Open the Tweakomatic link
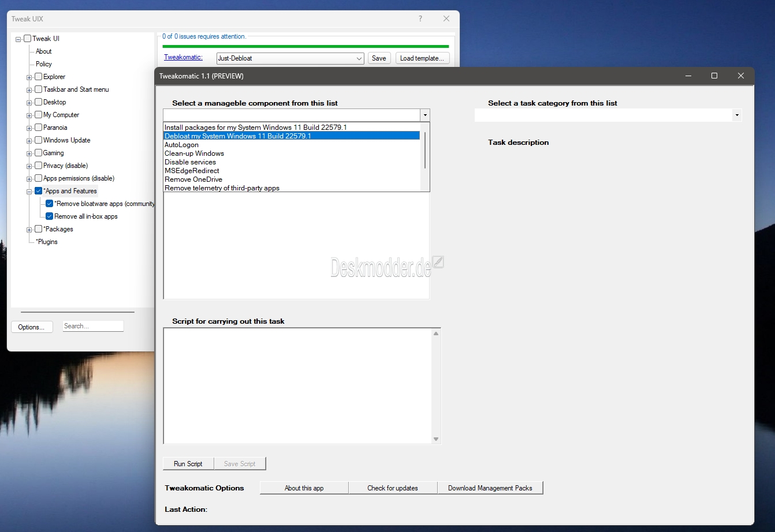The image size is (775, 532). click(183, 57)
